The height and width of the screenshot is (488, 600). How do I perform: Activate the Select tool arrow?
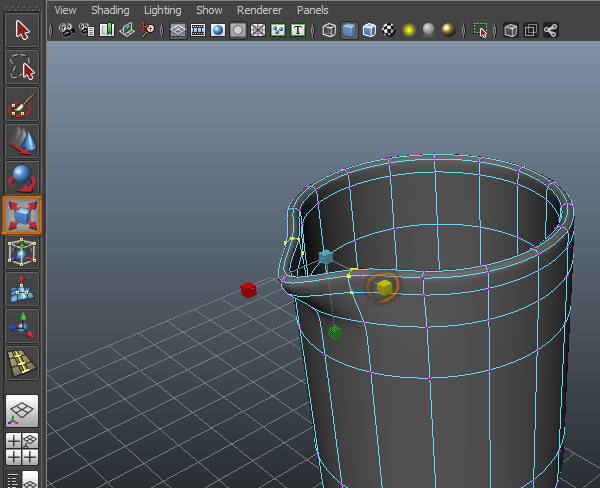22,30
